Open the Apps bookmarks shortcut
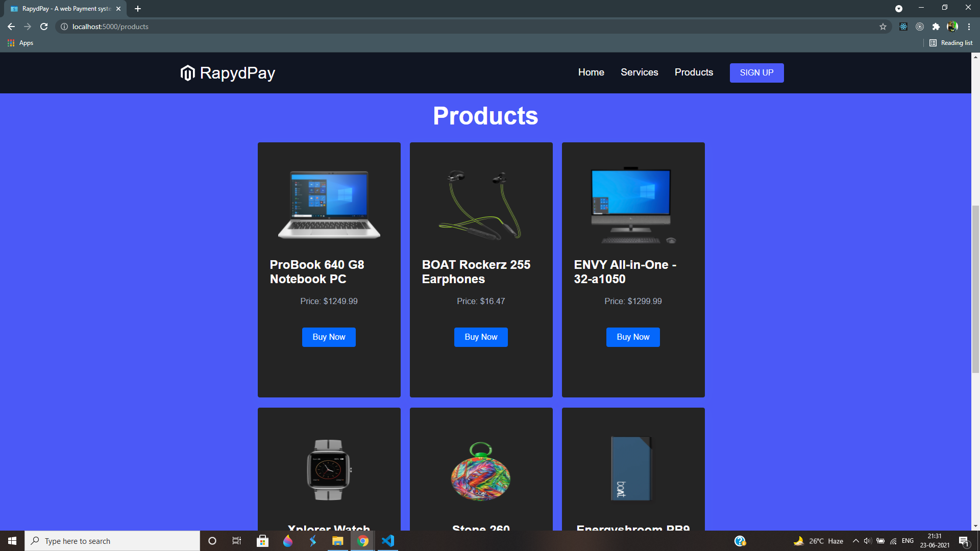Image resolution: width=980 pixels, height=551 pixels. point(20,43)
